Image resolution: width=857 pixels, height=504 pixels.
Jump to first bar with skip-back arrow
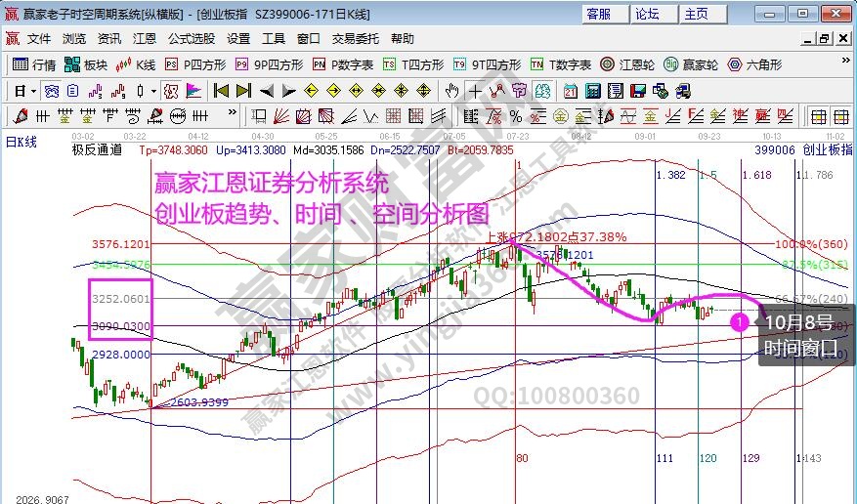coord(221,91)
